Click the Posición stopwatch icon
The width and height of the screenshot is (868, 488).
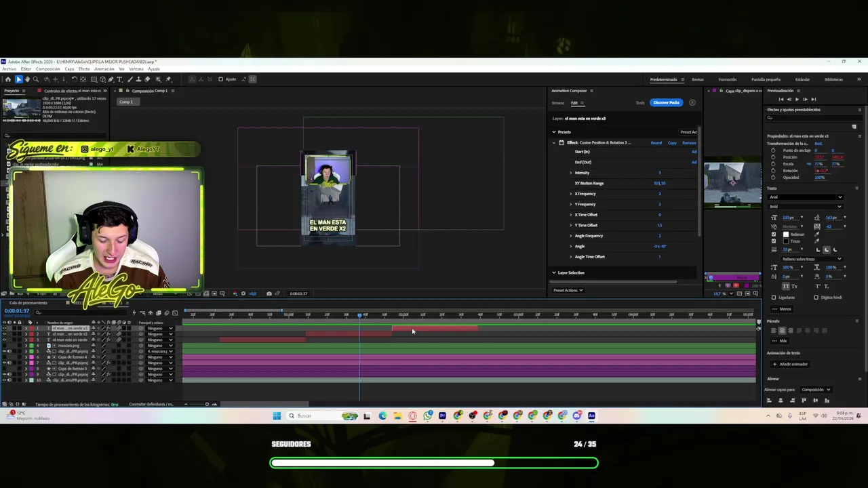(x=773, y=157)
